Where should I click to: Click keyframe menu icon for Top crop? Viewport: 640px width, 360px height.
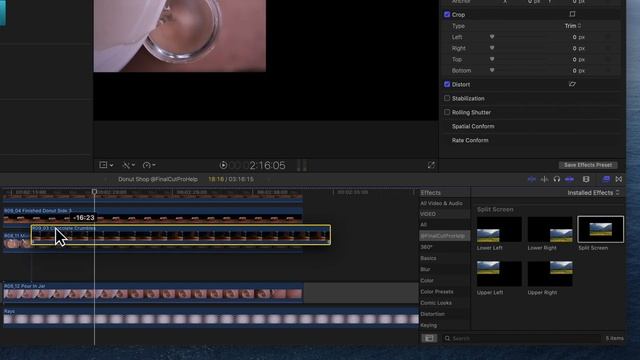492,59
